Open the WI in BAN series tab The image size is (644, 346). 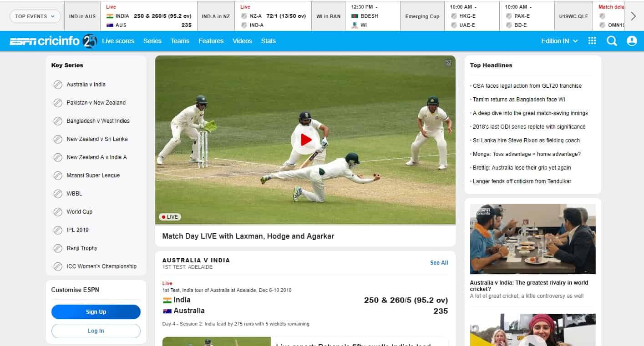coord(329,16)
